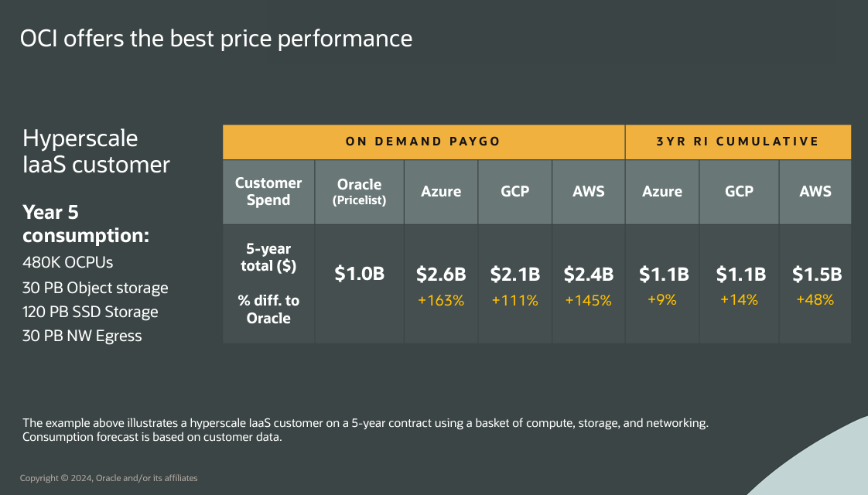Click the +145% difference value

pos(589,301)
